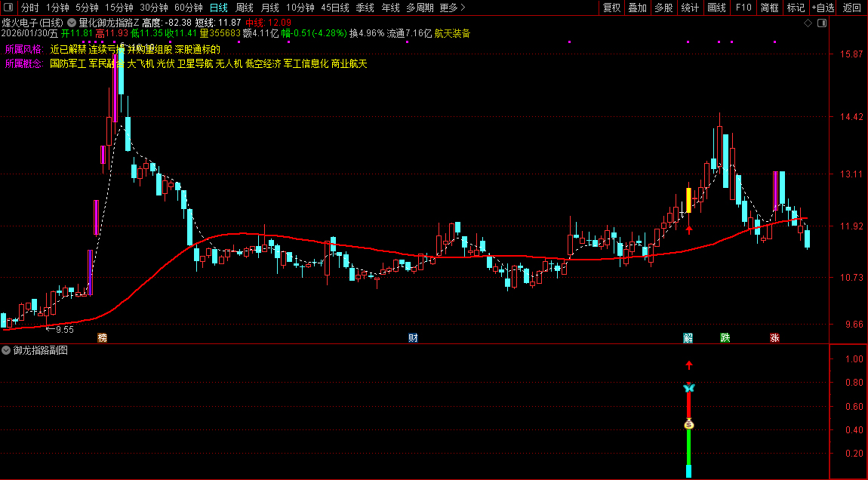The image size is (868, 480).
Task: Click the 解 unlock event marker
Action: coord(688,337)
